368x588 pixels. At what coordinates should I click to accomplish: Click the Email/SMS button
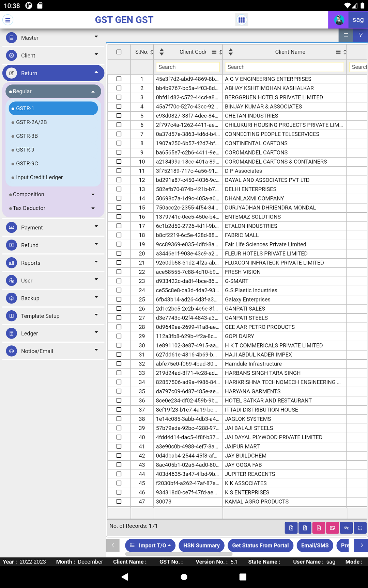click(x=315, y=545)
